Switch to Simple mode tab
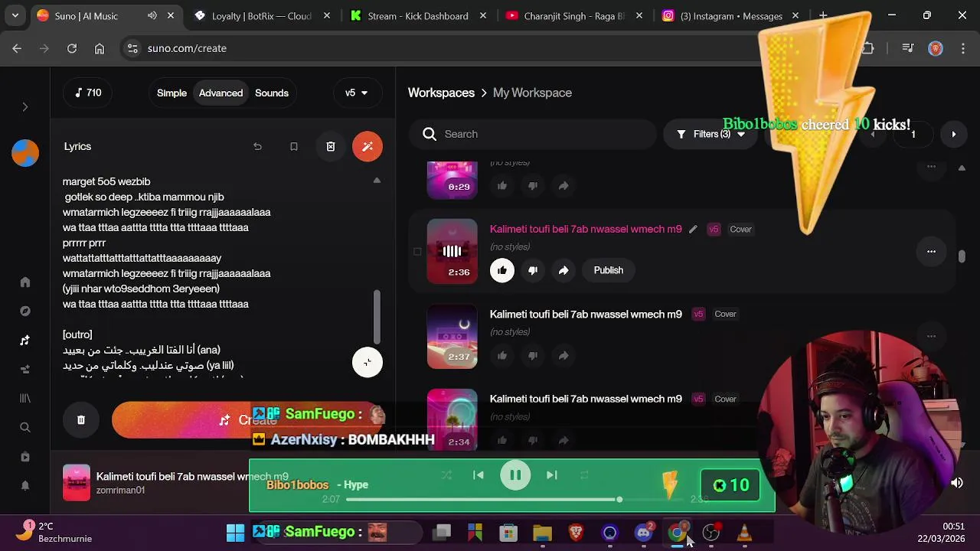The height and width of the screenshot is (551, 980). [171, 93]
